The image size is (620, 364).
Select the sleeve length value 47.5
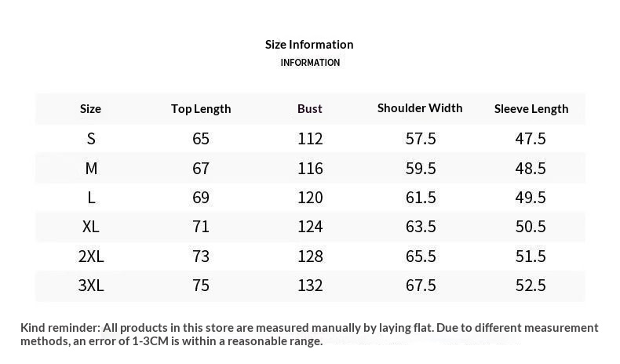531,139
